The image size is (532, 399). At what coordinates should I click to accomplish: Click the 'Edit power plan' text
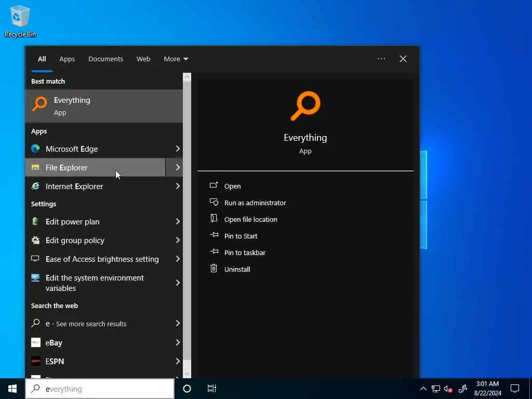pos(73,221)
